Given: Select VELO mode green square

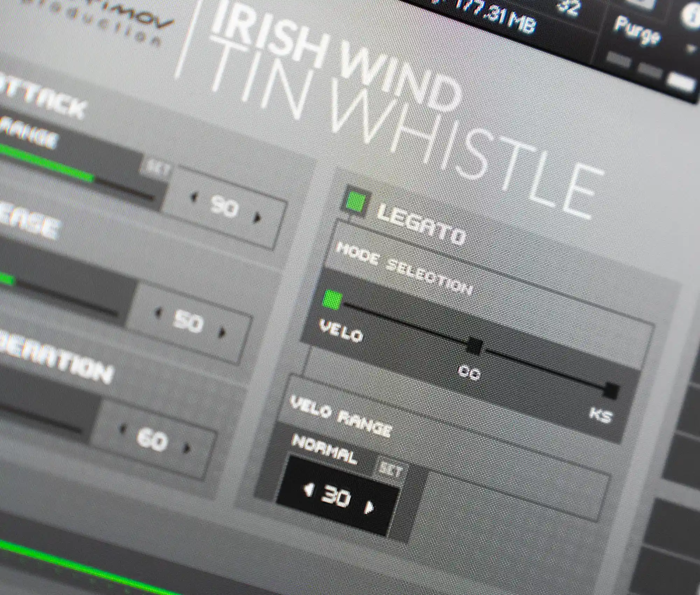Looking at the screenshot, I should pyautogui.click(x=332, y=300).
